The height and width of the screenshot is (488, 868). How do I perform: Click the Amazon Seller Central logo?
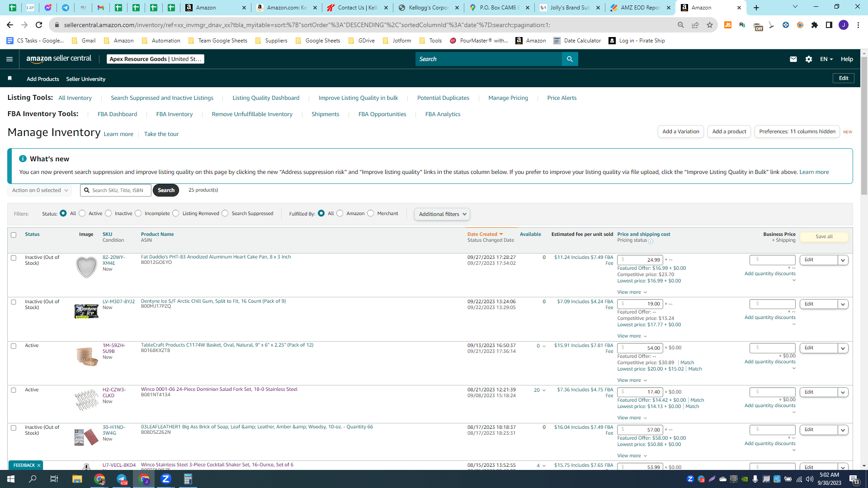[59, 59]
